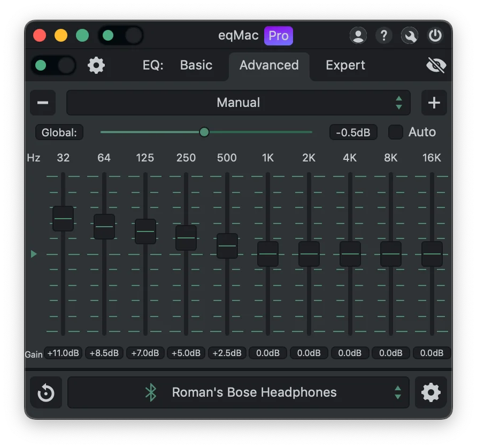Click the -0.5dB global gain field
Screen dimensions: 477x448
pyautogui.click(x=353, y=132)
